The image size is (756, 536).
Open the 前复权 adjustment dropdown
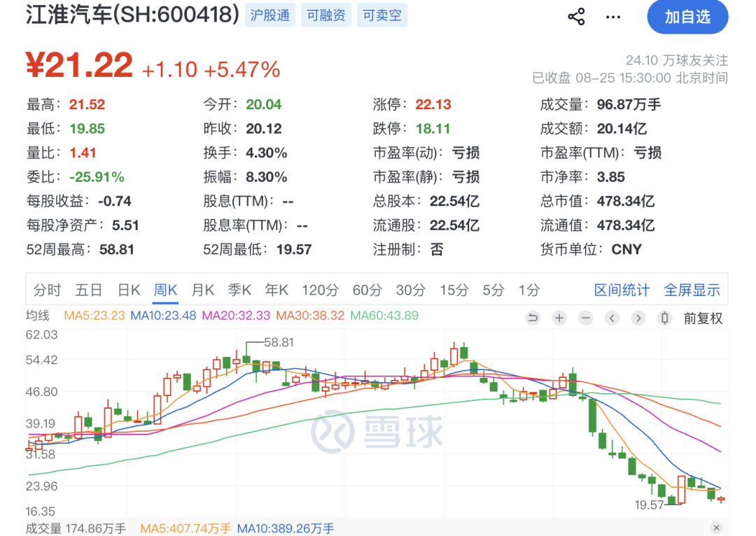tap(703, 318)
